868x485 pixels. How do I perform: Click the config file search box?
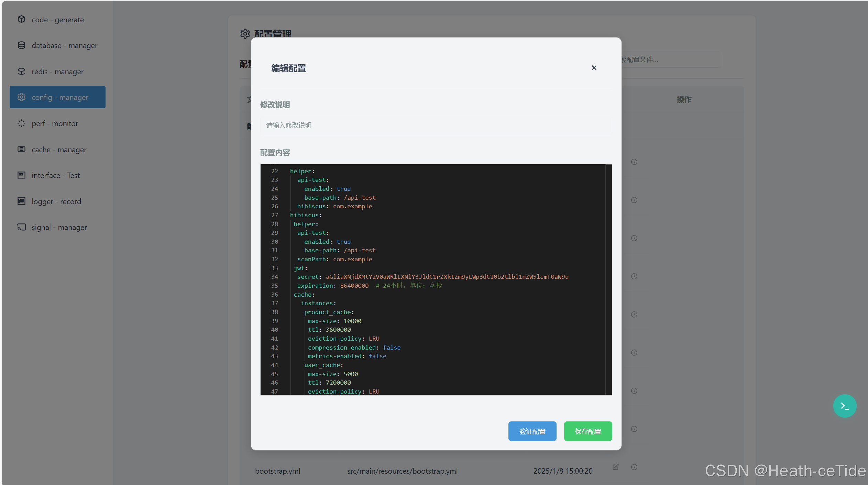(x=670, y=60)
